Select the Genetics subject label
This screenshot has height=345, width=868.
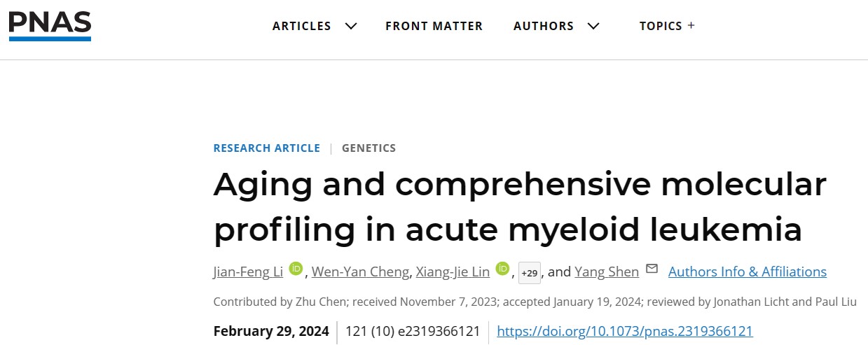[x=368, y=148]
